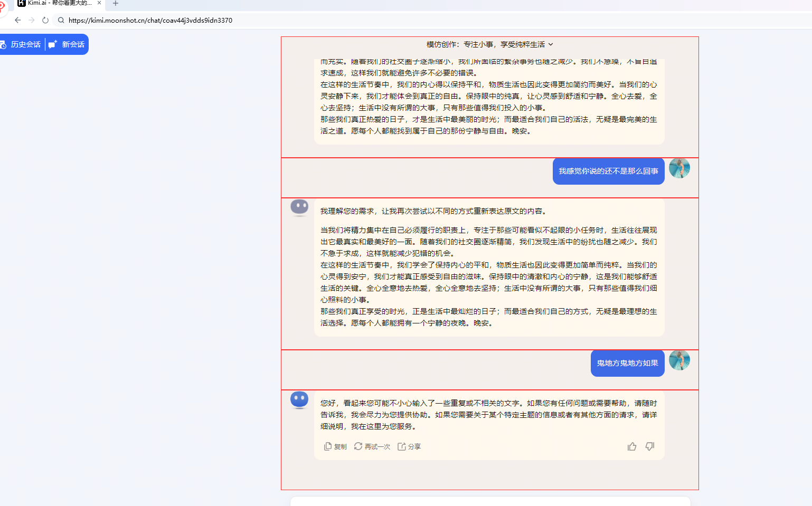Click the search icon in address bar

(x=61, y=20)
